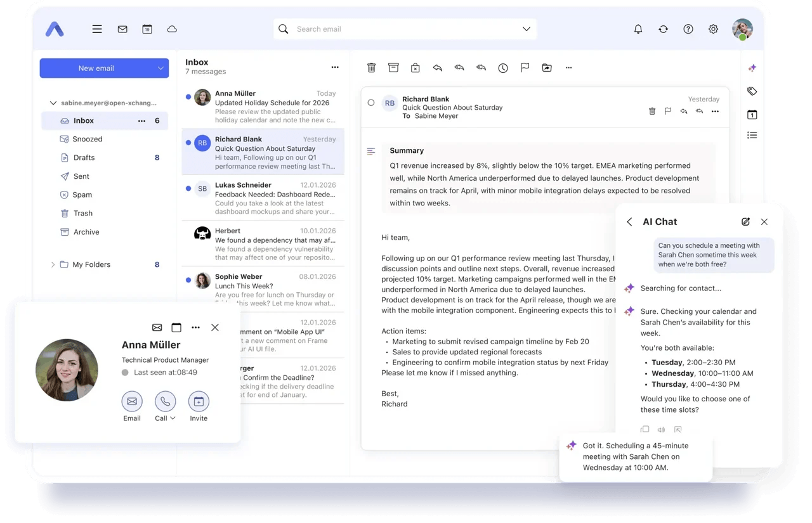Click the refresh icon
Viewport: 812px width, 523px height.
pos(663,29)
